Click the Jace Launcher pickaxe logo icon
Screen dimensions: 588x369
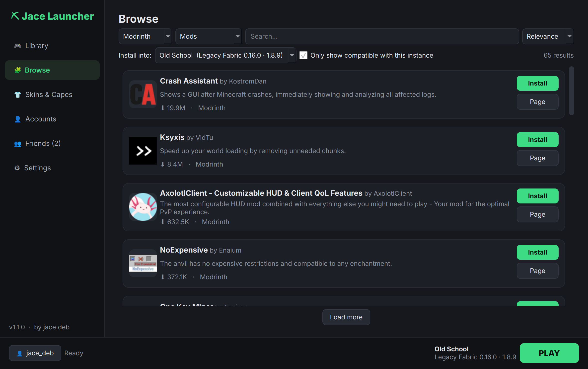pyautogui.click(x=15, y=16)
